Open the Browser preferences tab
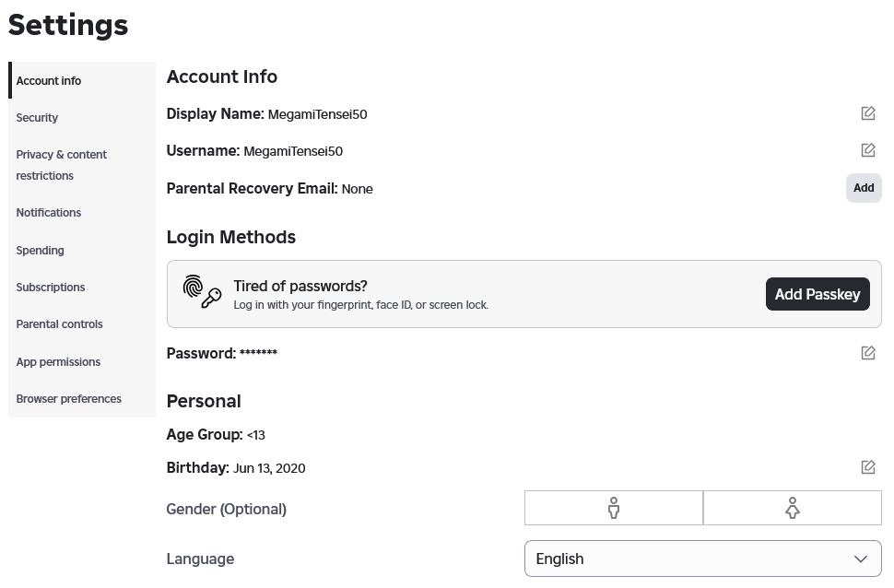The height and width of the screenshot is (588, 894). [82, 399]
